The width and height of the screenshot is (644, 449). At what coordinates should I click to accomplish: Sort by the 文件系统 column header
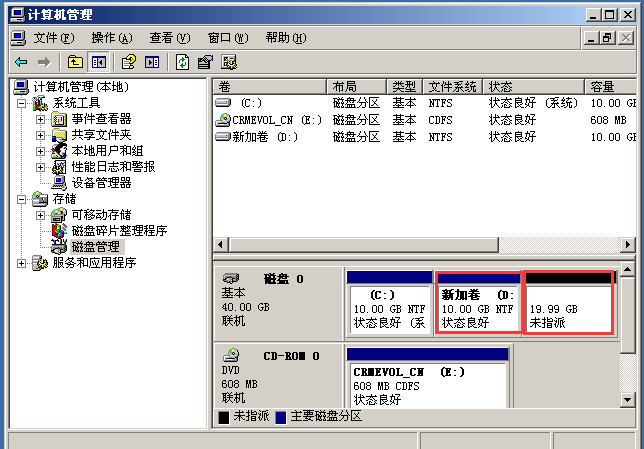[453, 87]
